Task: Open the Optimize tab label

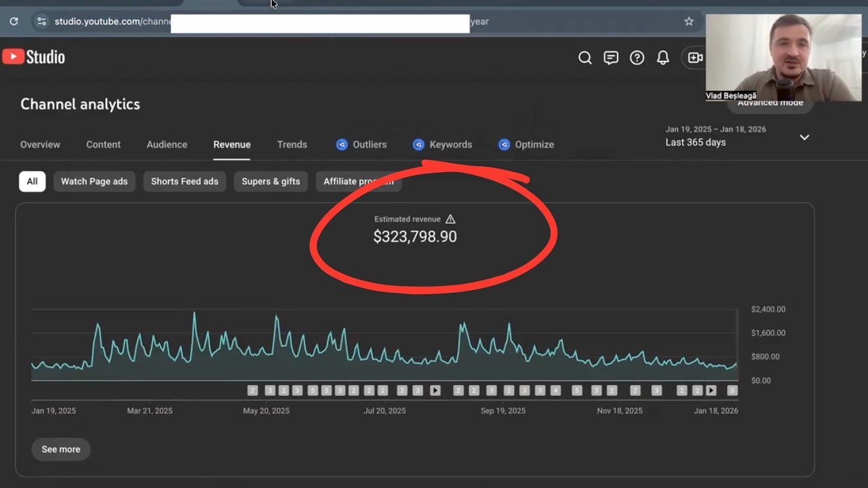Action: [534, 144]
